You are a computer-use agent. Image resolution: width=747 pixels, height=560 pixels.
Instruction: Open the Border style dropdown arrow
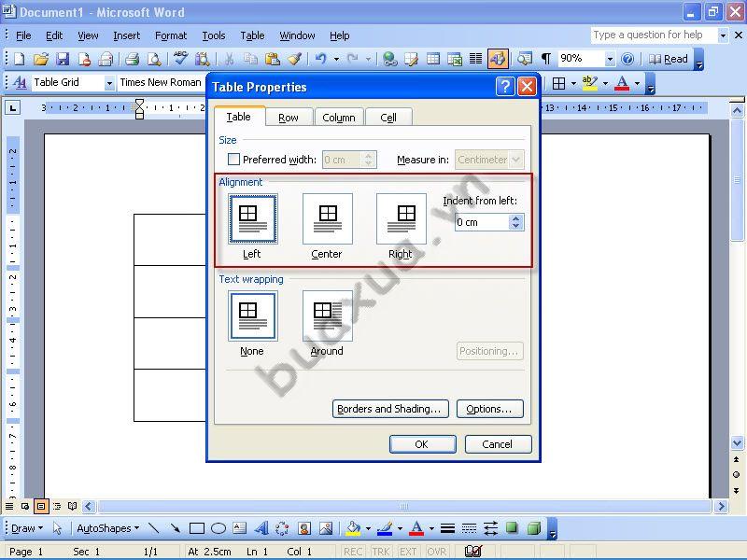click(x=573, y=83)
